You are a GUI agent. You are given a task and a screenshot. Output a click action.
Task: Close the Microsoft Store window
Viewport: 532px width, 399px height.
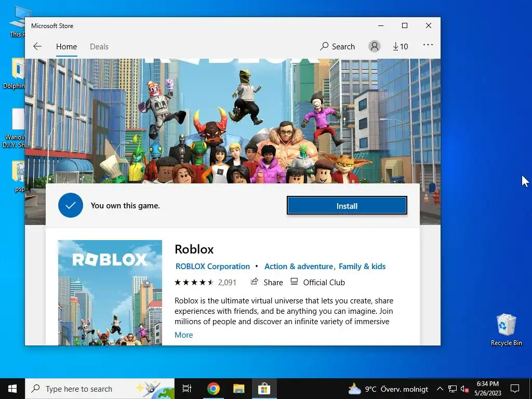point(429,26)
